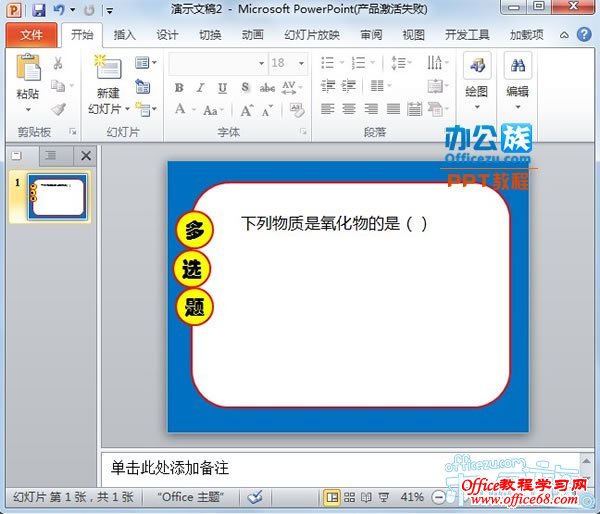Screen dimensions: 600x514
Task: Click the Editing (编辑) binoculars icon
Action: pyautogui.click(x=517, y=68)
